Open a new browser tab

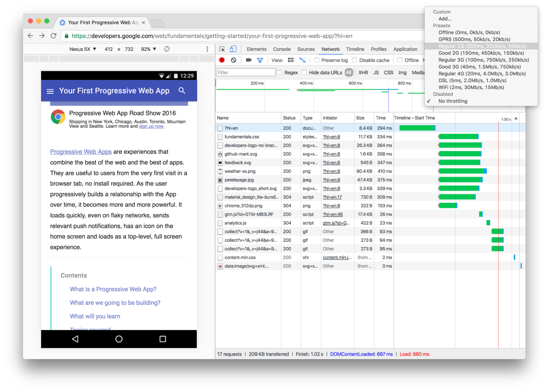tap(157, 23)
